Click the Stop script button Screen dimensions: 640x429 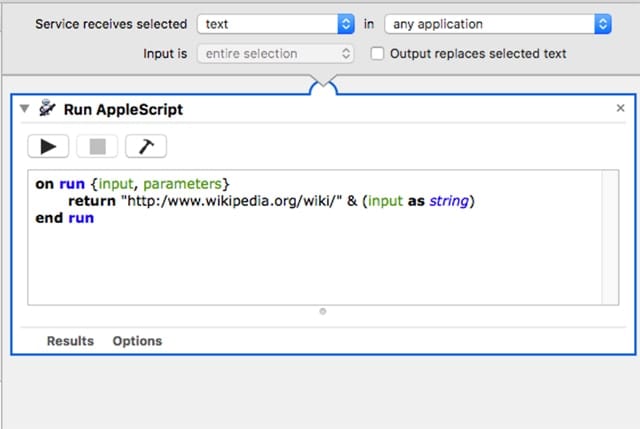click(97, 146)
